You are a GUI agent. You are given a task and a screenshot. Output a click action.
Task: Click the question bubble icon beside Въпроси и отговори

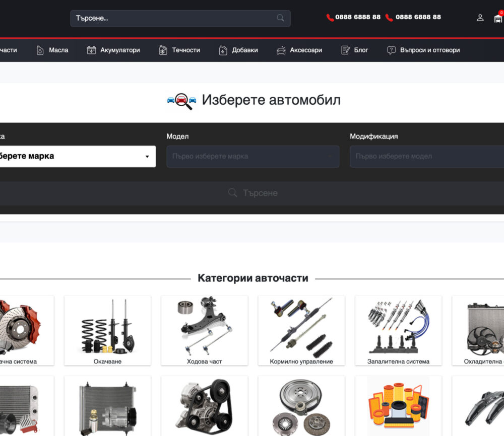pos(391,50)
